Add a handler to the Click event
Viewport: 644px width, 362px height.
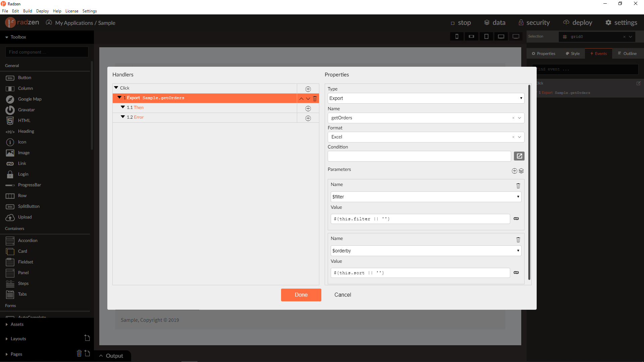308,89
